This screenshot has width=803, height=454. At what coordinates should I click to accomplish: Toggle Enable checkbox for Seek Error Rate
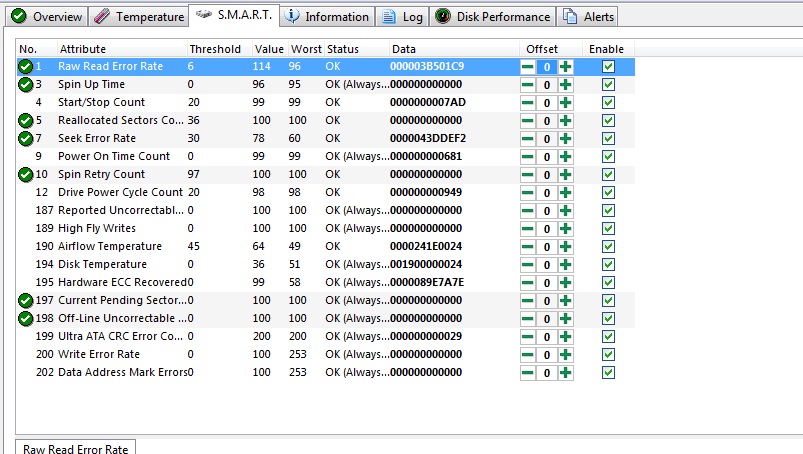tap(608, 139)
